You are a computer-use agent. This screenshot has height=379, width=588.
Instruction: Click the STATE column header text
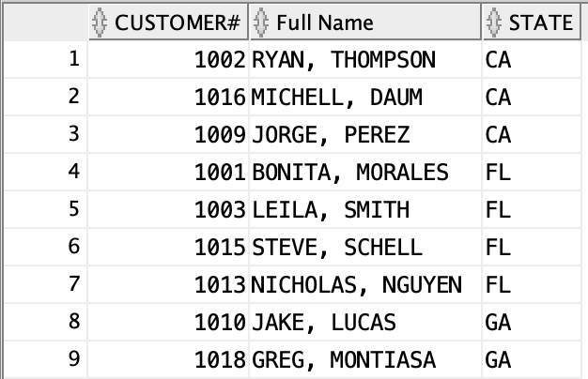tap(540, 22)
